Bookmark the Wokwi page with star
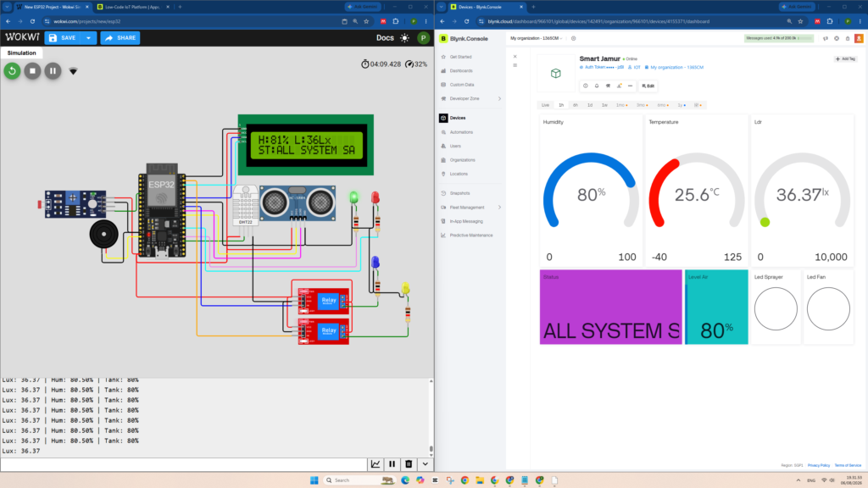868x488 pixels. coord(366,21)
